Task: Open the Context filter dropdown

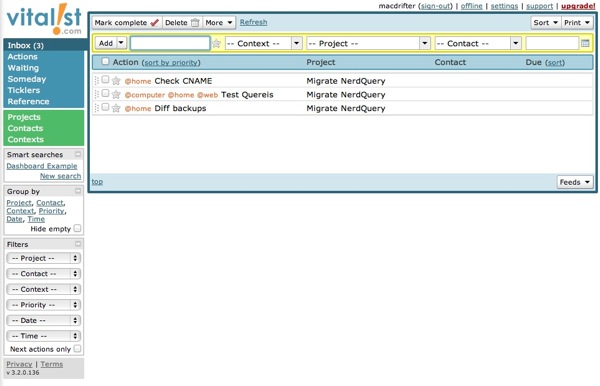Action: (x=44, y=289)
